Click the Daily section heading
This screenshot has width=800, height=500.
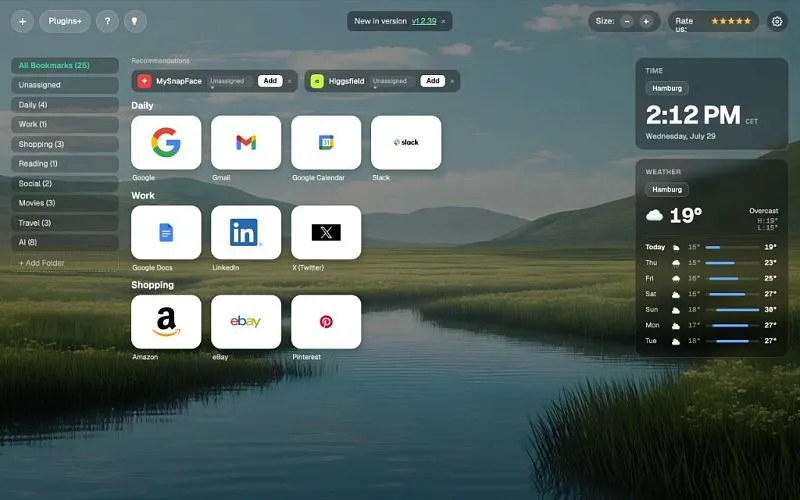point(142,106)
